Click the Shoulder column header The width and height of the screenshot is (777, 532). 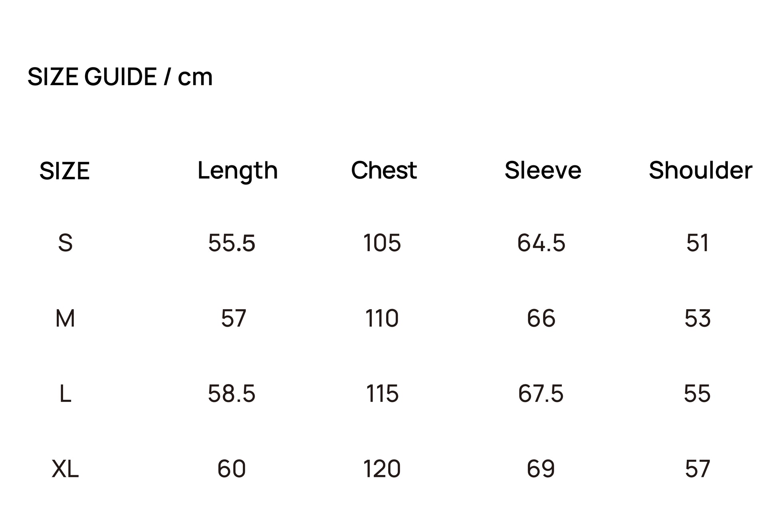click(700, 171)
